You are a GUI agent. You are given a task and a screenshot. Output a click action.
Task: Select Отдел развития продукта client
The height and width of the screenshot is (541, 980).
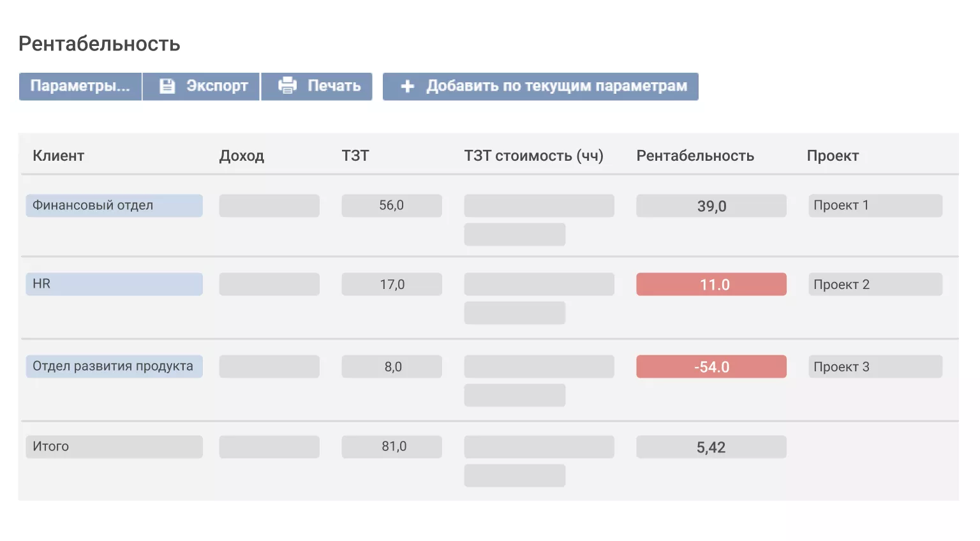click(x=113, y=366)
